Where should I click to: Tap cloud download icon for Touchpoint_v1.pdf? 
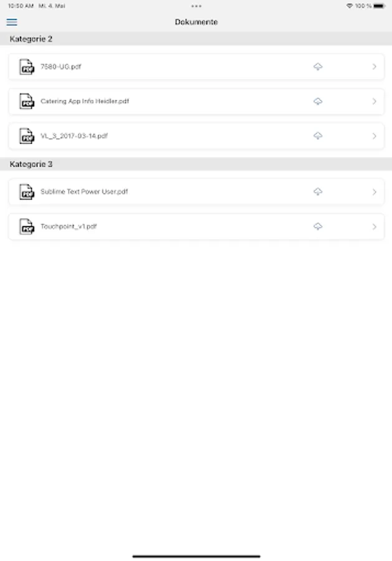318,226
